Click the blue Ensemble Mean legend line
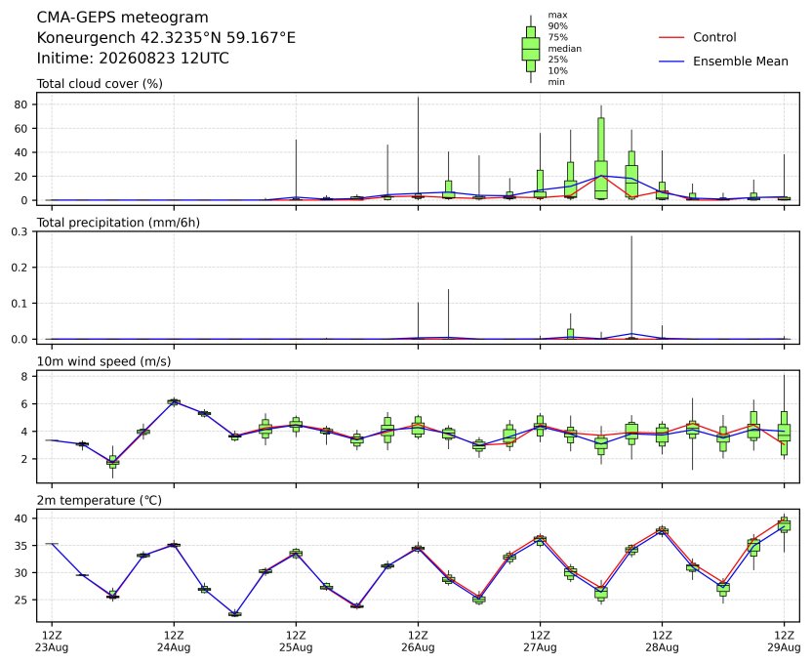The width and height of the screenshot is (812, 664). click(671, 62)
